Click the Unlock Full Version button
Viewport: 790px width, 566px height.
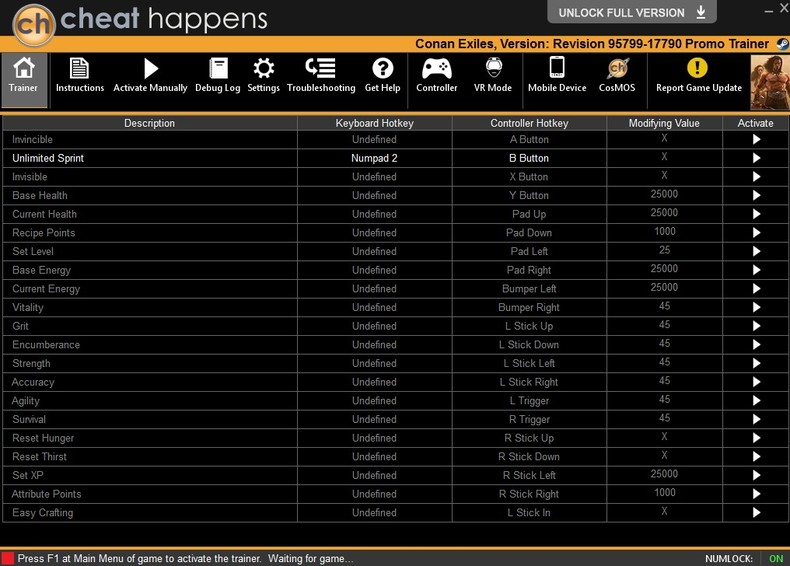pos(632,12)
